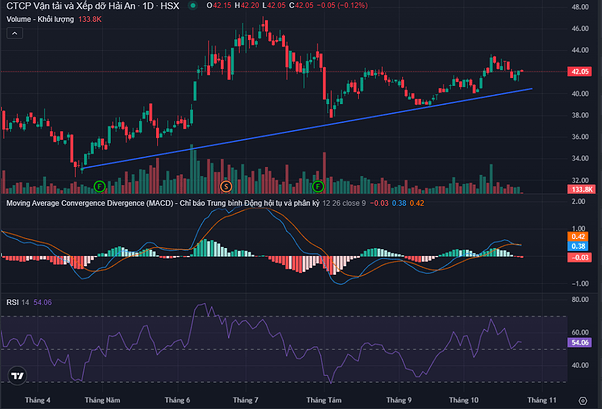Click the 40.00 price axis label
Image resolution: width=602 pixels, height=409 pixels.
pos(580,93)
